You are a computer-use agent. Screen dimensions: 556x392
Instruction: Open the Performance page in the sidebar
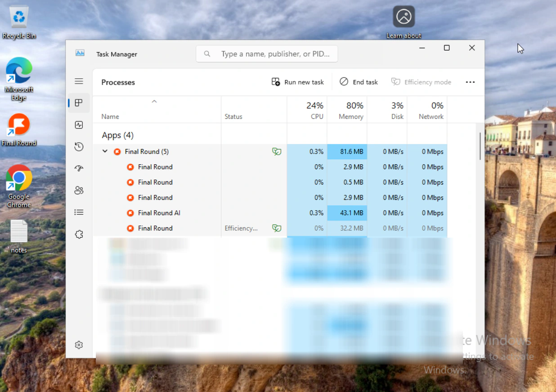pos(79,125)
